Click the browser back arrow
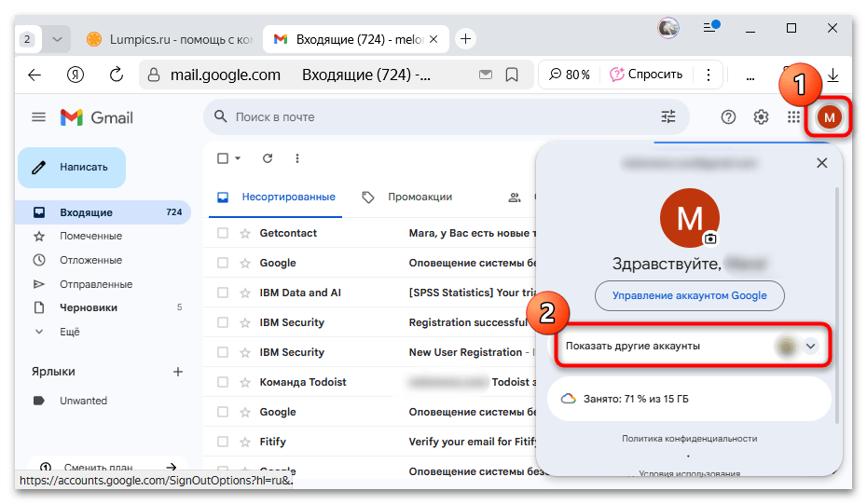The width and height of the screenshot is (867, 504). [x=34, y=75]
